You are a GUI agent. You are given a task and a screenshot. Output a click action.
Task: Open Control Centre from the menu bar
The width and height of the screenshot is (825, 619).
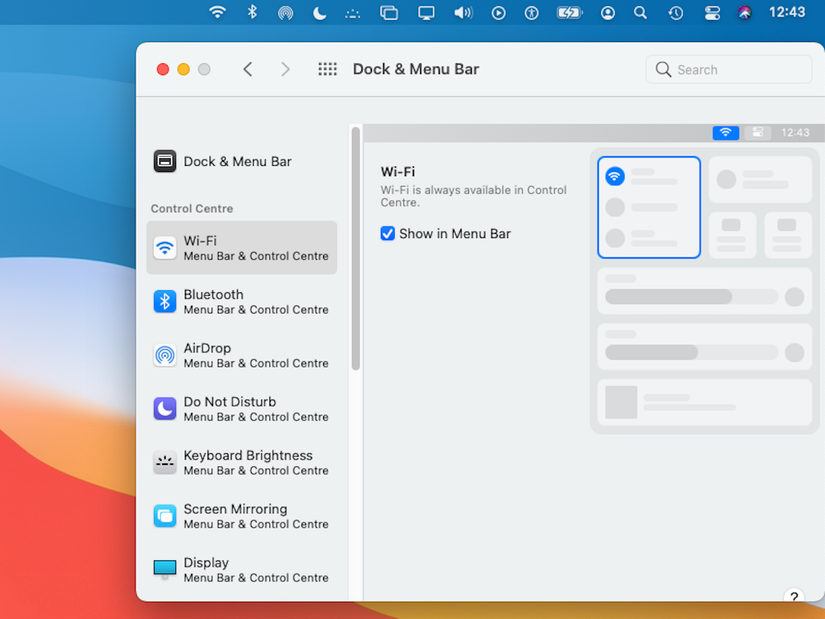(x=712, y=13)
